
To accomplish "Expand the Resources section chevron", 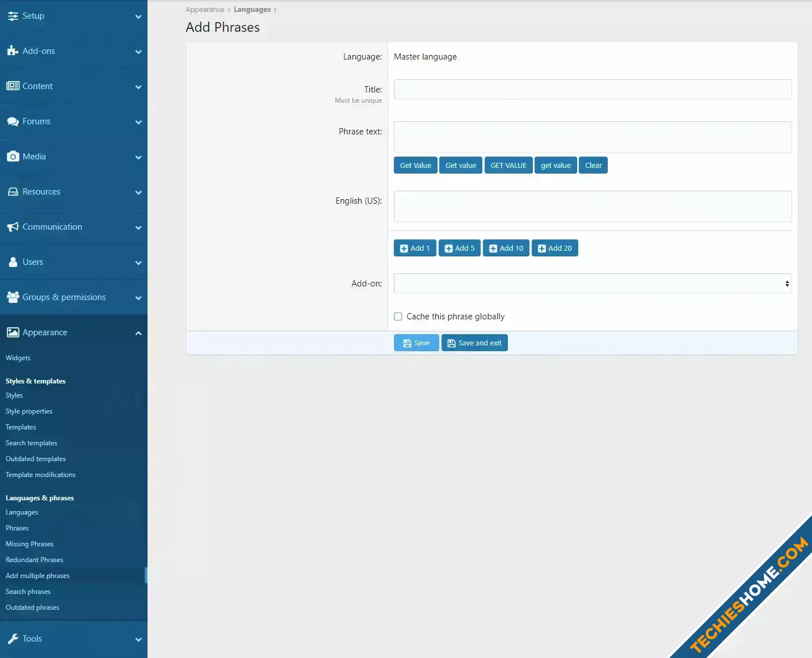I will pos(138,193).
